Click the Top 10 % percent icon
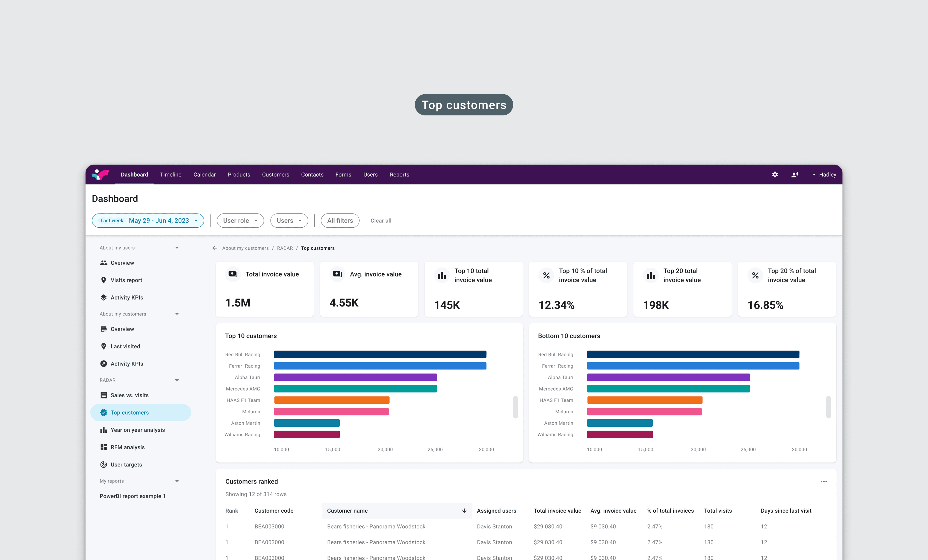This screenshot has width=928, height=560. (546, 276)
